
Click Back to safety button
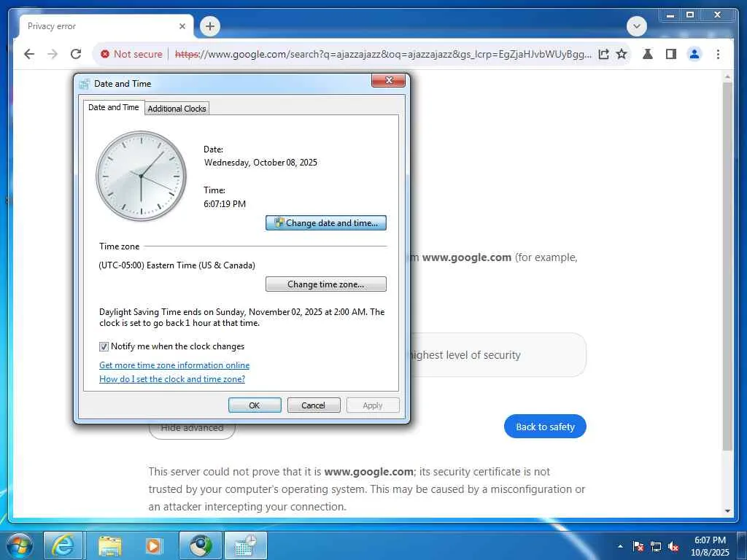tap(545, 427)
